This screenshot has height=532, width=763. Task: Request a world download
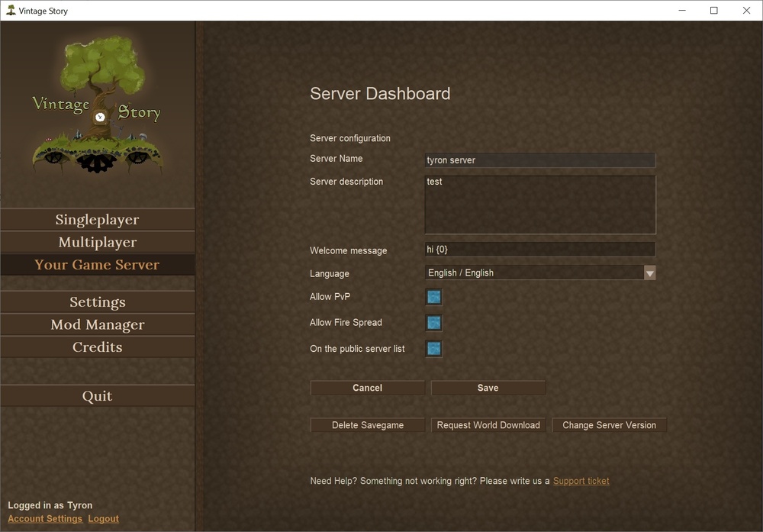coord(488,425)
